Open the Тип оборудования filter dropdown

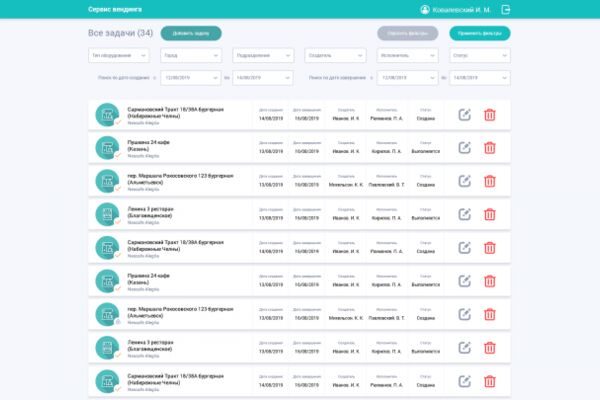click(119, 56)
